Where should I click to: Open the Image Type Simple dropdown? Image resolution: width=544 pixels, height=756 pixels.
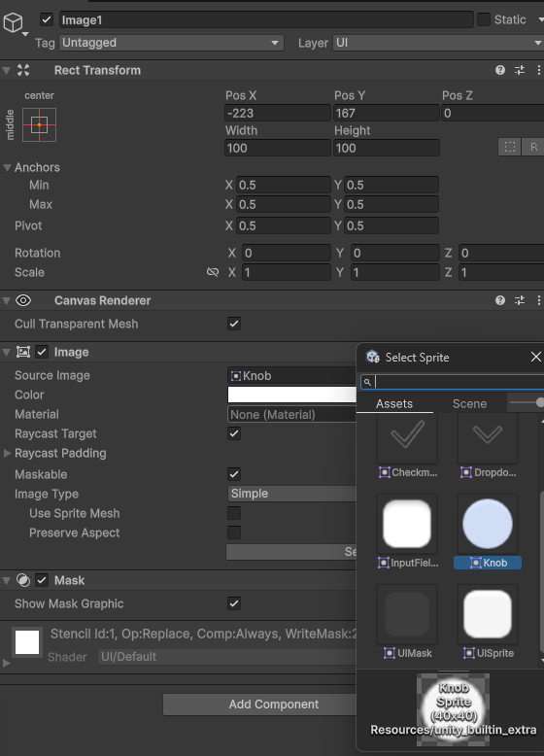[292, 494]
